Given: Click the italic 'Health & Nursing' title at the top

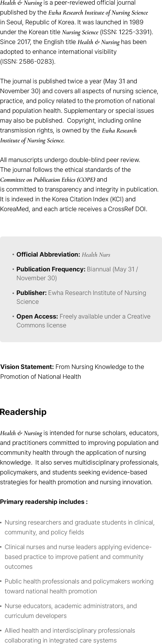Looking at the screenshot, I should (21, 3).
